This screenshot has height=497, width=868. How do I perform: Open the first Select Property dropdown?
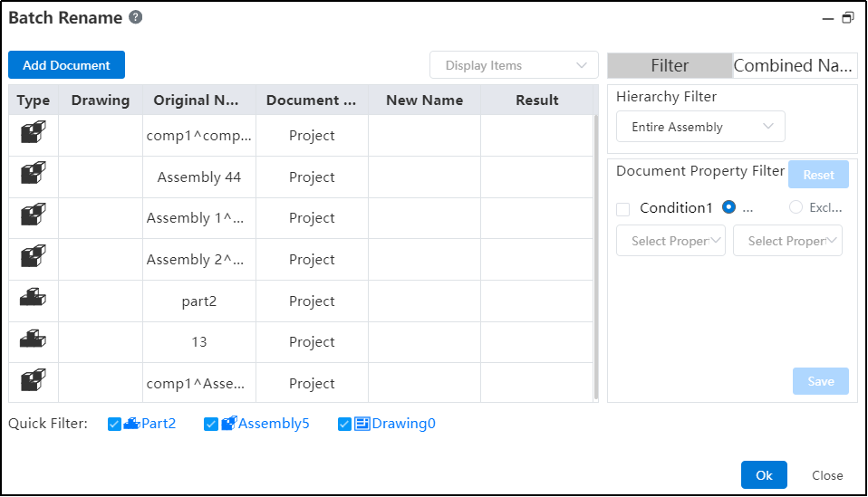pos(670,241)
